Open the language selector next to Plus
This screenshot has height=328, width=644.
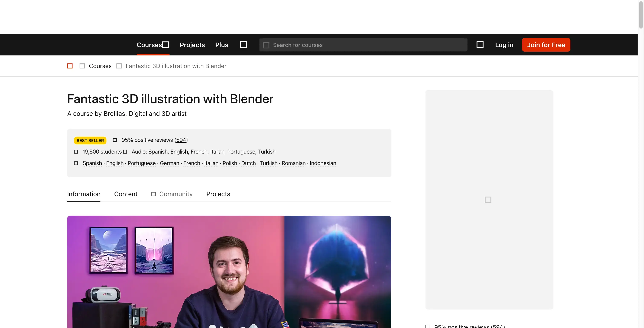pos(243,45)
